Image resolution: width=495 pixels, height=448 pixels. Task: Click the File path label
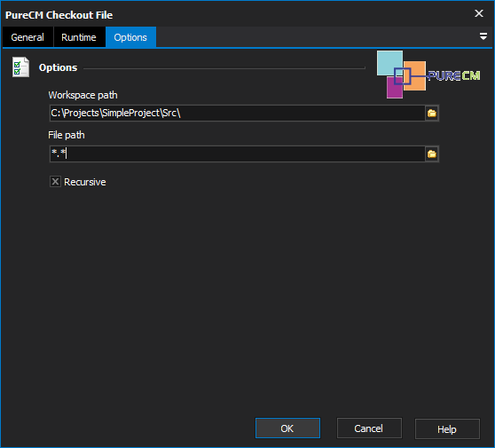coord(67,135)
